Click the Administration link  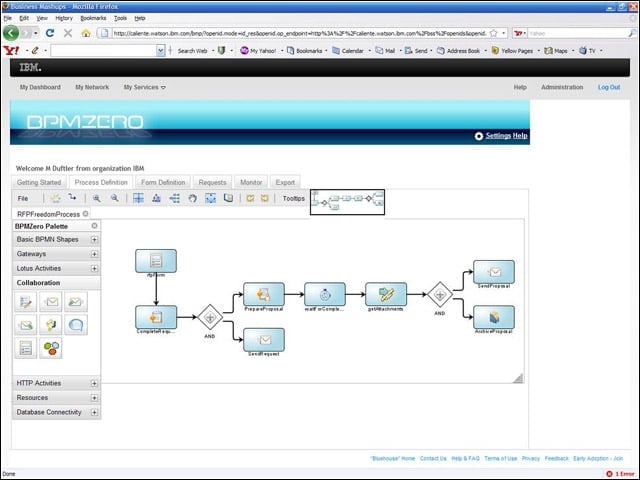(562, 87)
